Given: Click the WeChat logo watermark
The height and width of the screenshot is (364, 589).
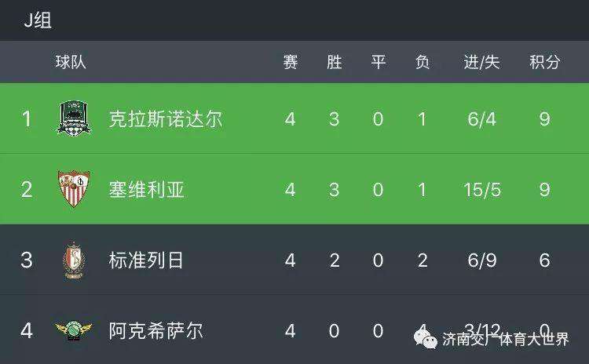Looking at the screenshot, I should (x=425, y=339).
